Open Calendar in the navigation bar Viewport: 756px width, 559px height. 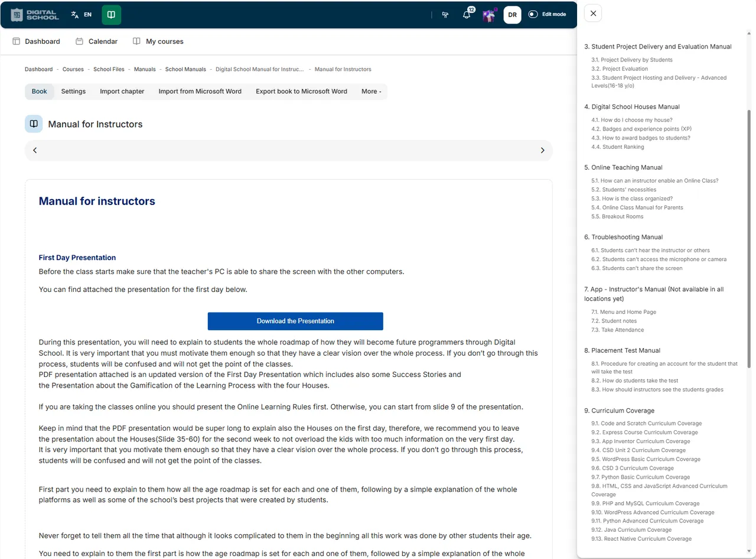(x=96, y=41)
